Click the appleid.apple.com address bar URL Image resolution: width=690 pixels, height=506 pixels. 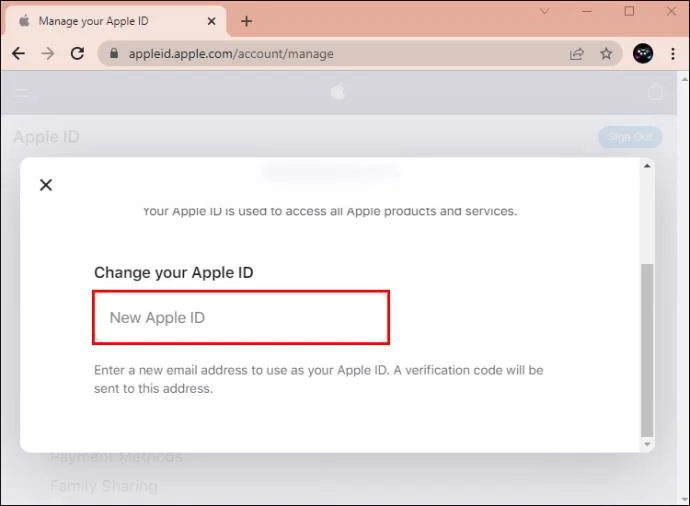[231, 54]
